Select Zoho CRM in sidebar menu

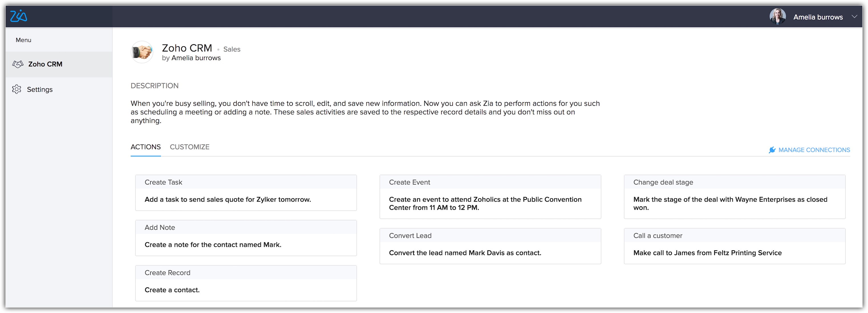coord(45,64)
